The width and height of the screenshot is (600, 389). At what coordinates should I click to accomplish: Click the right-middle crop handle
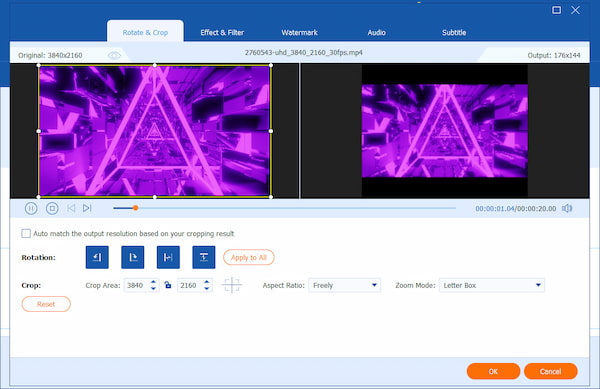tap(271, 131)
